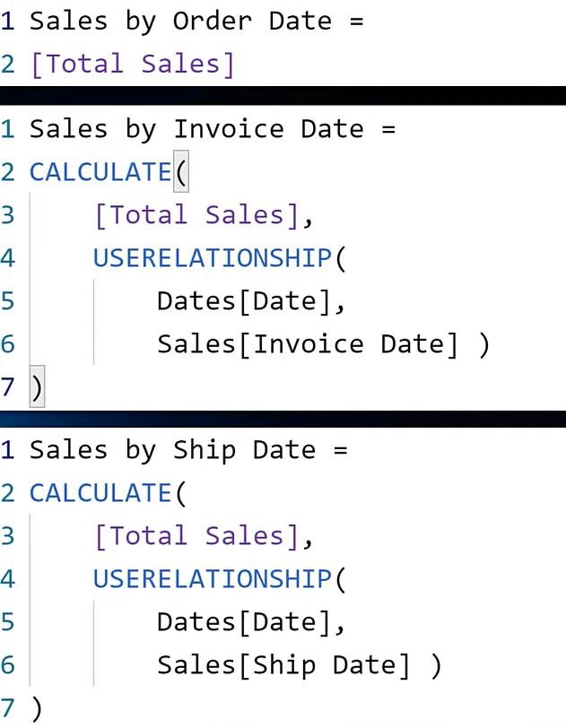Click line number 6 in Ship Date editor
566x728 pixels.
[x=8, y=665]
